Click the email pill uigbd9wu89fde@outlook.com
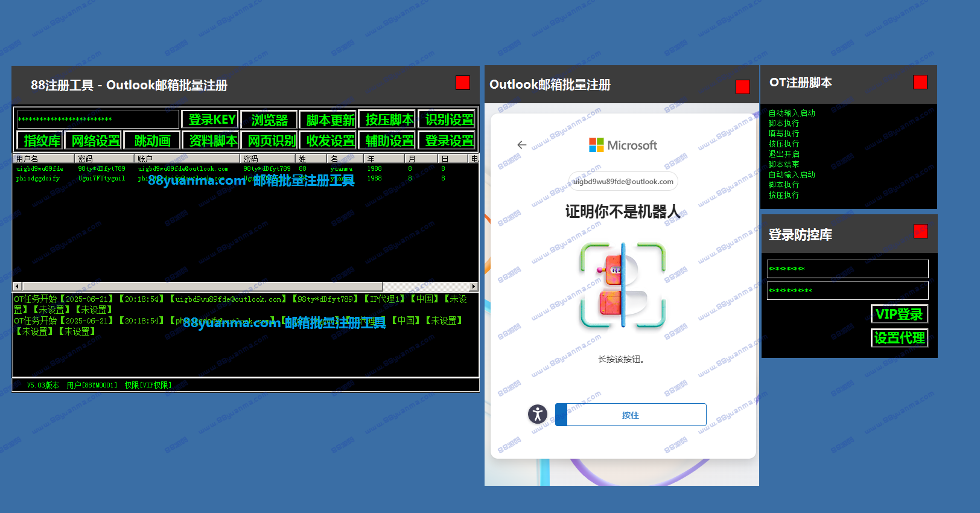The image size is (980, 513). (623, 181)
